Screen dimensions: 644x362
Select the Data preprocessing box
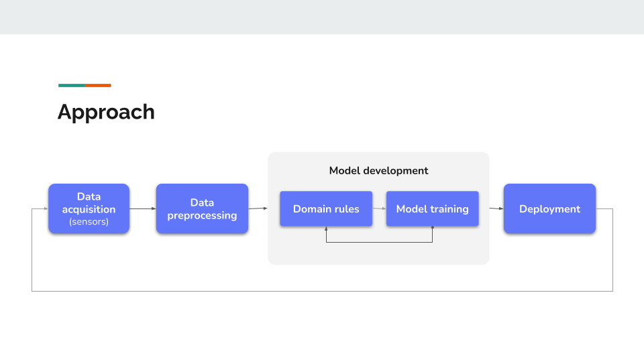point(202,208)
